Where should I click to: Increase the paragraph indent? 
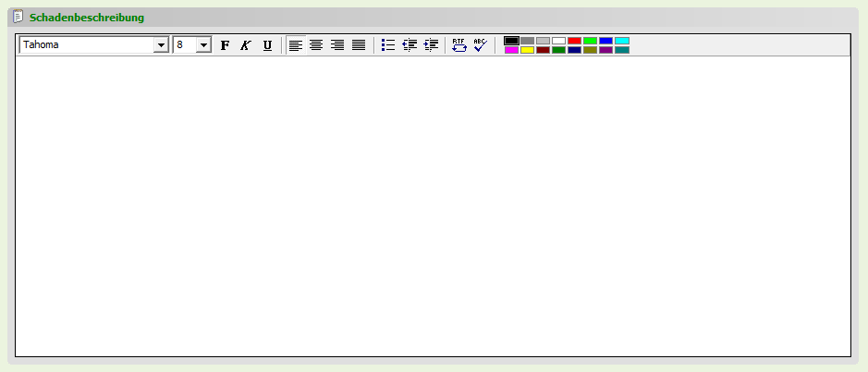pos(431,45)
